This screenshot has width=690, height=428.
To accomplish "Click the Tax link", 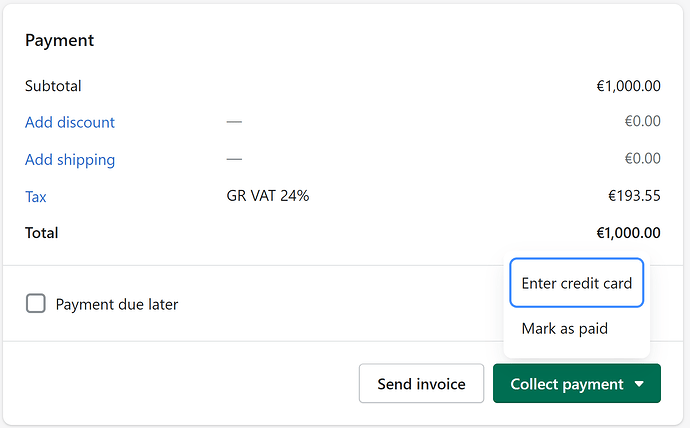I will tap(36, 196).
